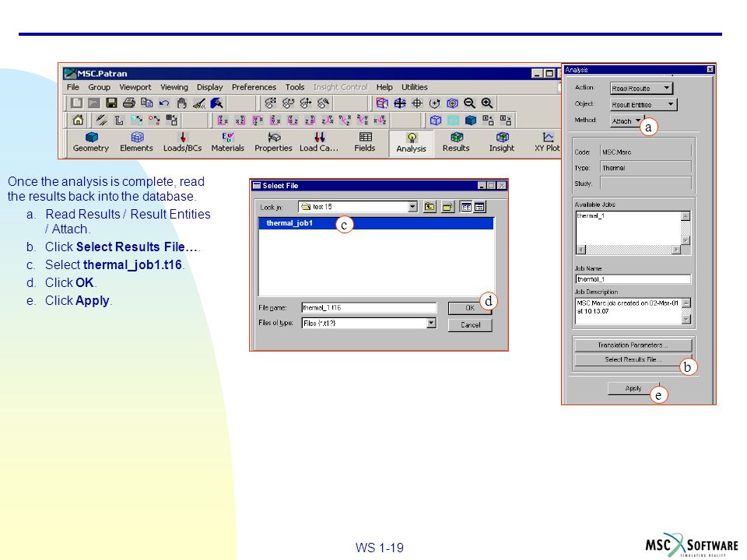Click the Zoom in magnifier icon

(487, 103)
